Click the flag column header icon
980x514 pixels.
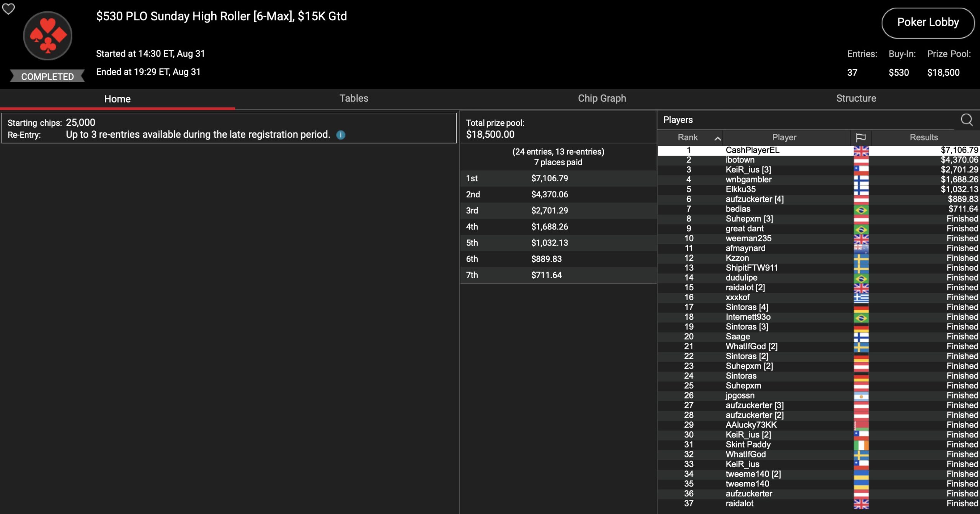click(x=861, y=137)
